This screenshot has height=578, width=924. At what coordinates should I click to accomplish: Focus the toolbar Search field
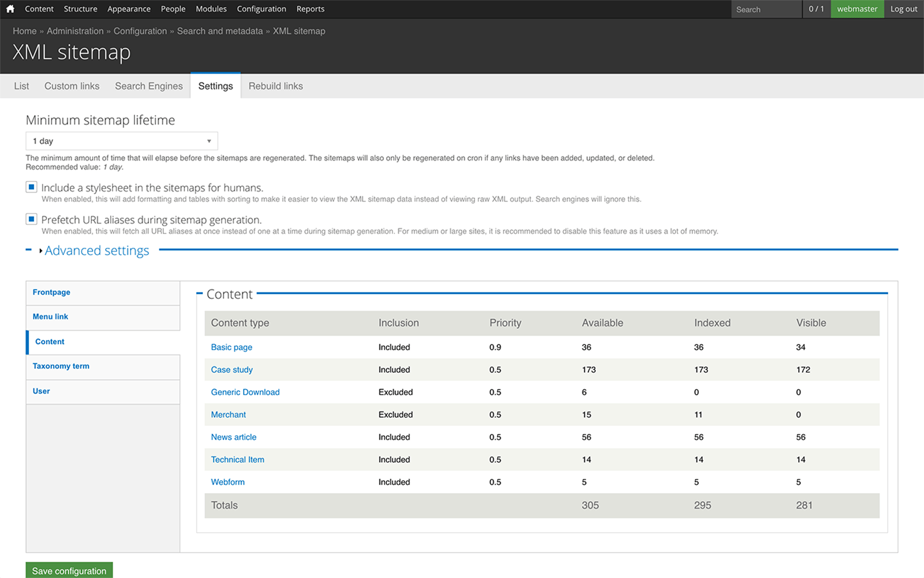pyautogui.click(x=766, y=9)
